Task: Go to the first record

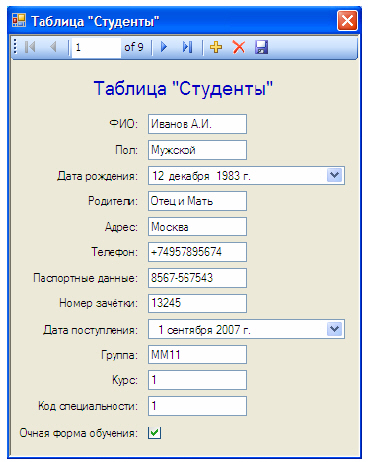Action: coord(30,47)
